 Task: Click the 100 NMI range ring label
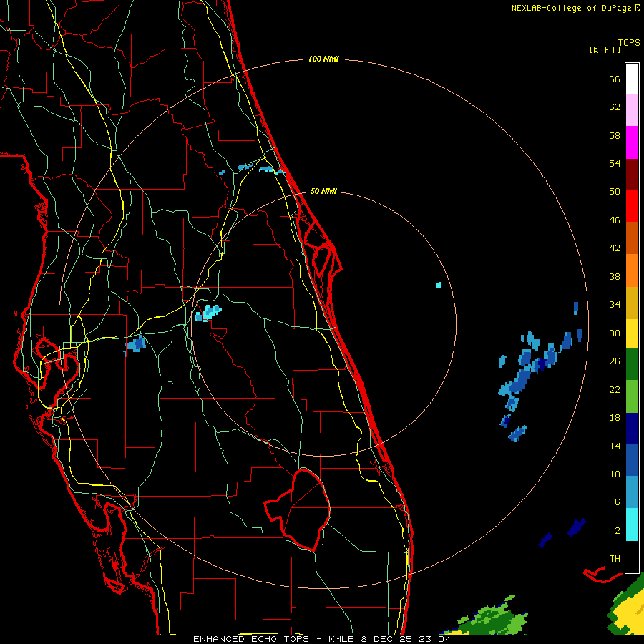click(x=323, y=59)
